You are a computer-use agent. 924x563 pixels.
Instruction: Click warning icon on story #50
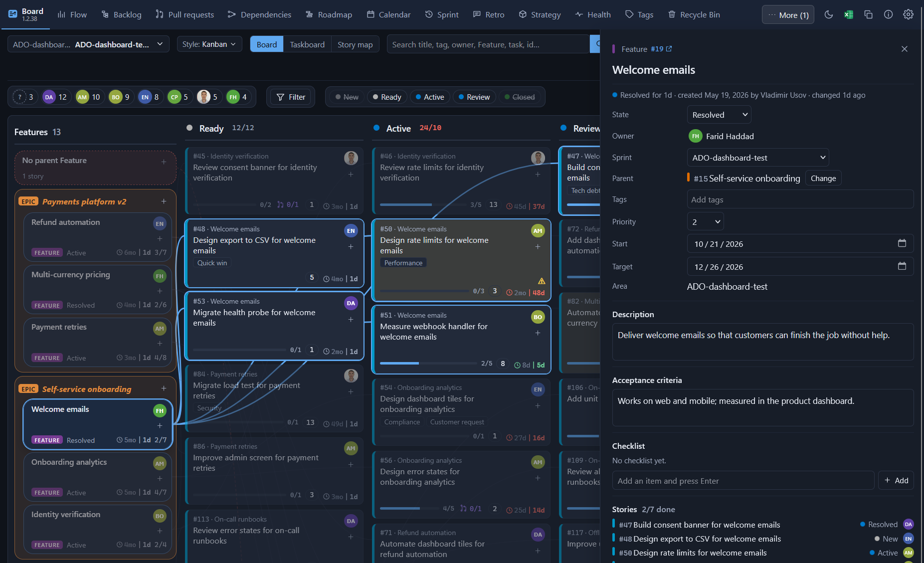542,281
